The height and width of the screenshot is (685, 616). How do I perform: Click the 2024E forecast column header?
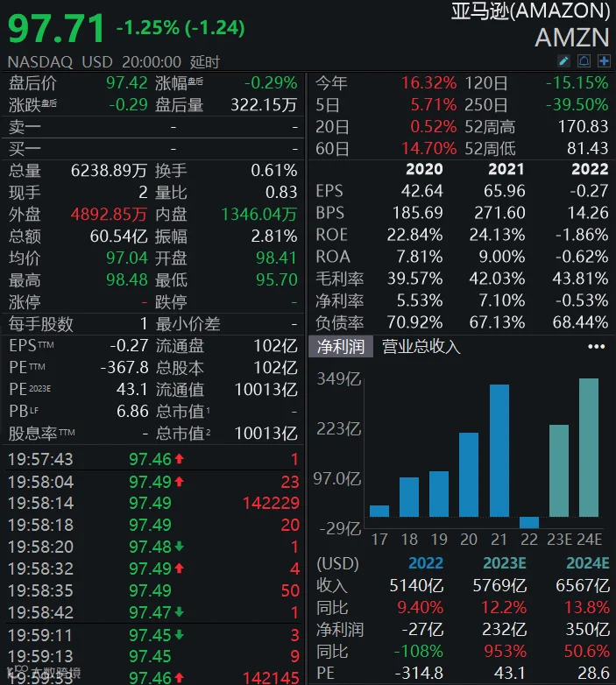pyautogui.click(x=588, y=563)
